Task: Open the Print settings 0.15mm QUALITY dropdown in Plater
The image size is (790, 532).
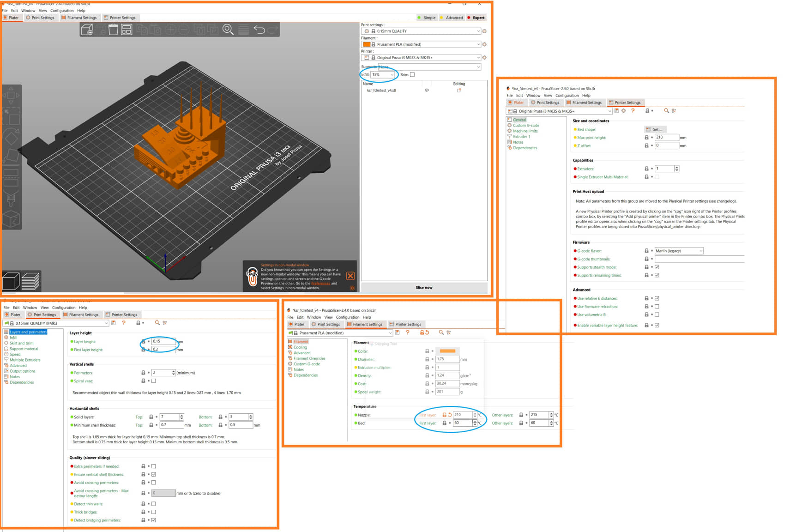Action: pyautogui.click(x=421, y=31)
